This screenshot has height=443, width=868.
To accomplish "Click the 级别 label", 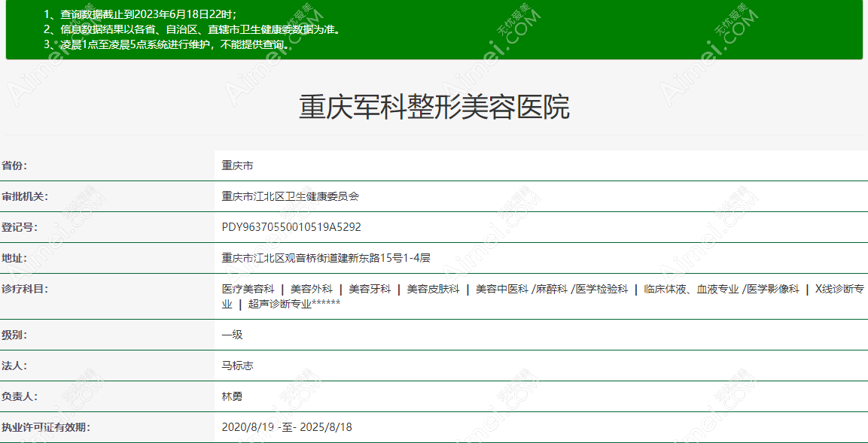I will tap(14, 335).
